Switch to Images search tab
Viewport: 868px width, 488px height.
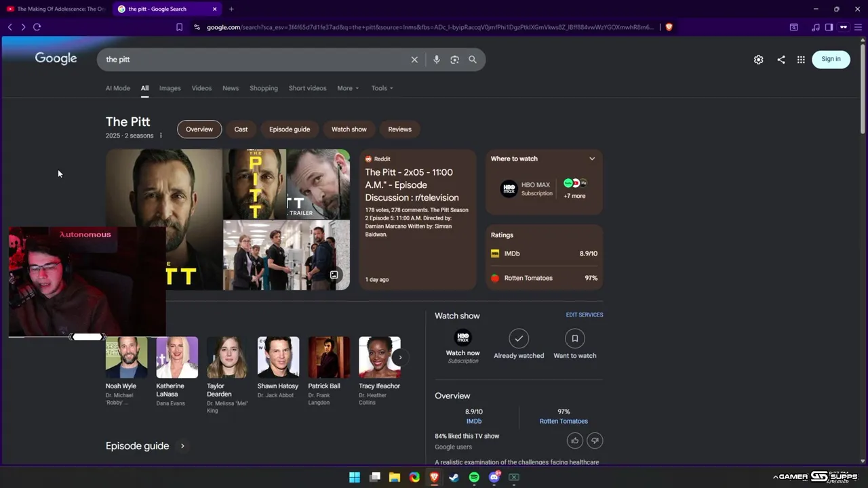tap(170, 88)
